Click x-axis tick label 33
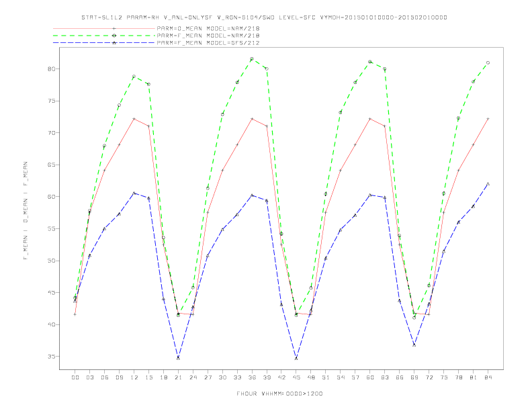The height and width of the screenshot is (411, 532). tap(238, 377)
